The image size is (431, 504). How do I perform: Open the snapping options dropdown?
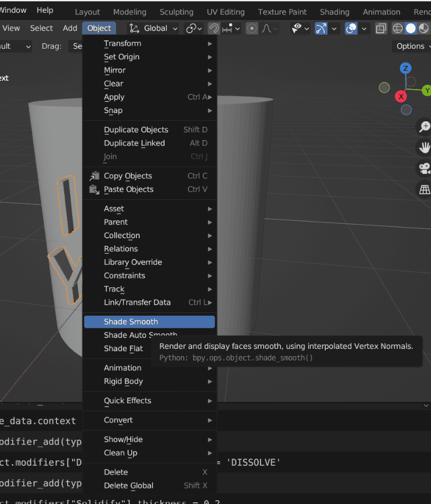click(x=231, y=29)
